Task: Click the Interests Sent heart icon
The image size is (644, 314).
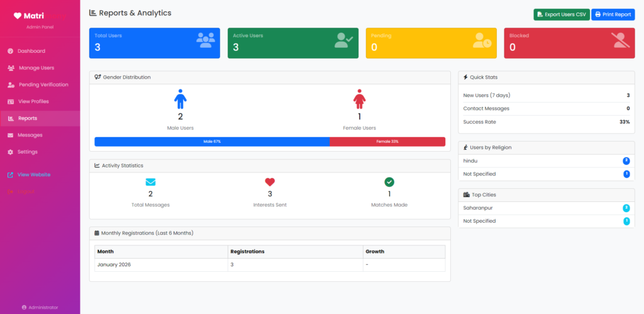Action: 270,182
